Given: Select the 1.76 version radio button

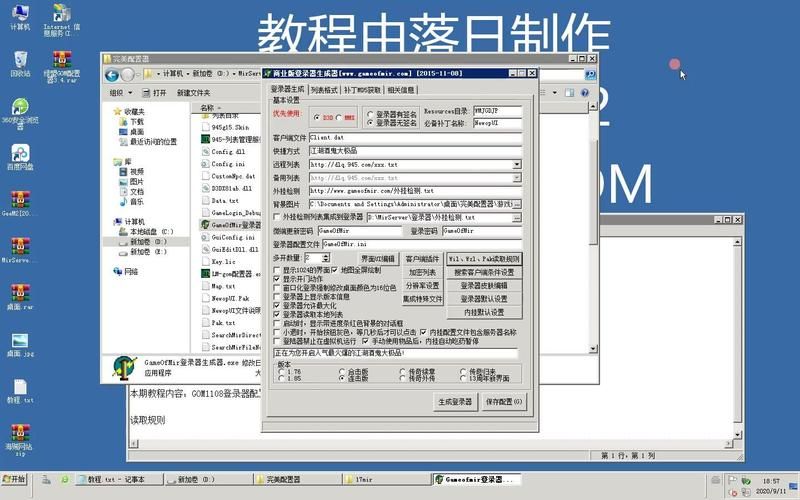Looking at the screenshot, I should click(x=281, y=372).
